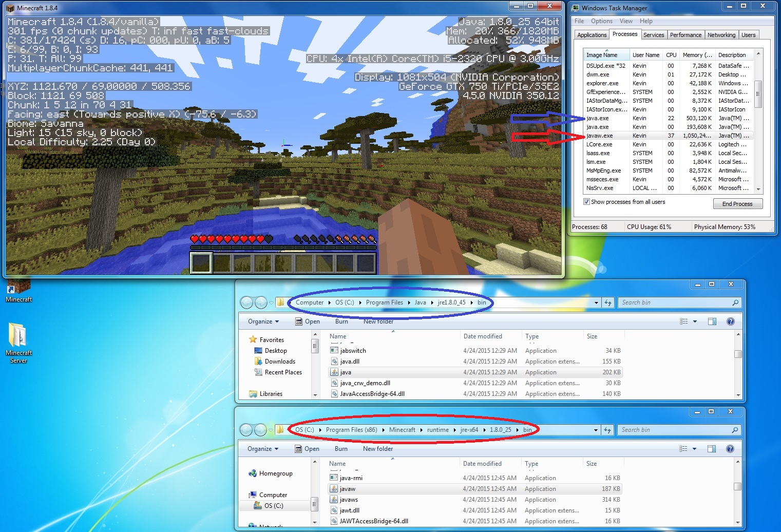Expand the Program Files breadcrumb arrow
781x532 pixels.
pyautogui.click(x=409, y=302)
